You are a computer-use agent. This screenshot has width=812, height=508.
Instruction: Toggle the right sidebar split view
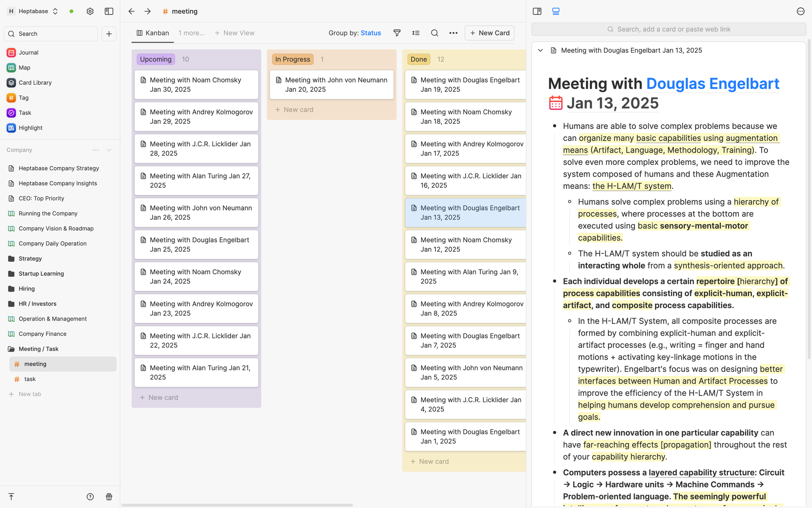[537, 11]
